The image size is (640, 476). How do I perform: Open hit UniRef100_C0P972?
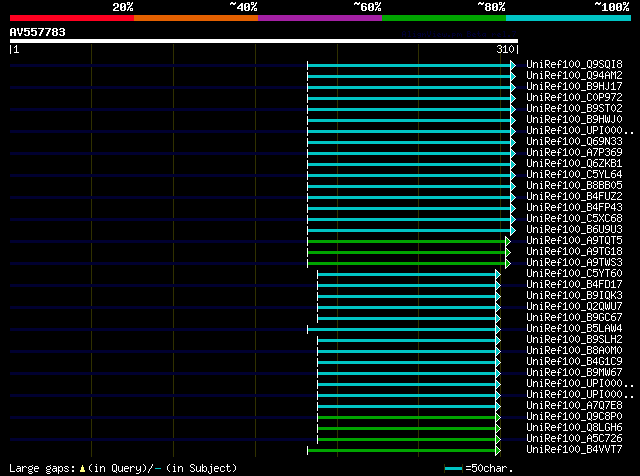pyautogui.click(x=574, y=98)
